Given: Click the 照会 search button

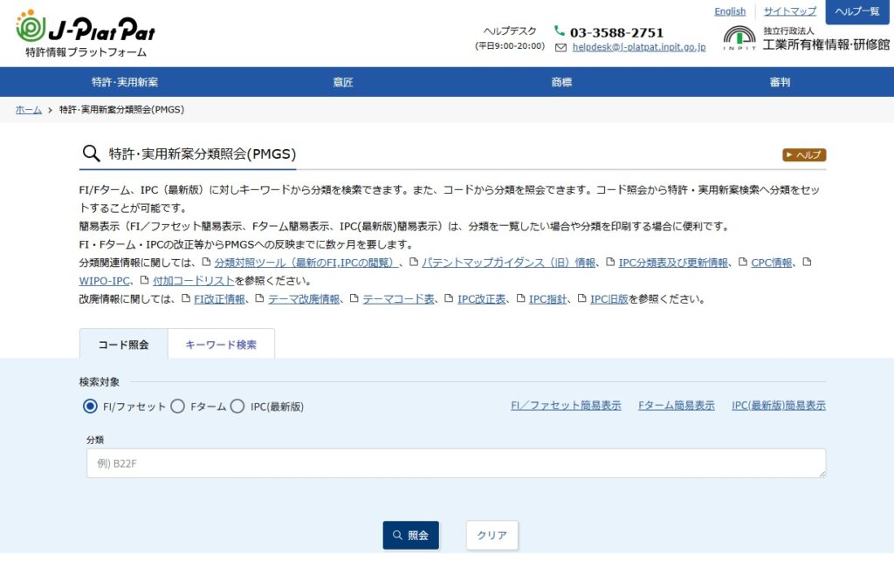Looking at the screenshot, I should click(x=410, y=535).
